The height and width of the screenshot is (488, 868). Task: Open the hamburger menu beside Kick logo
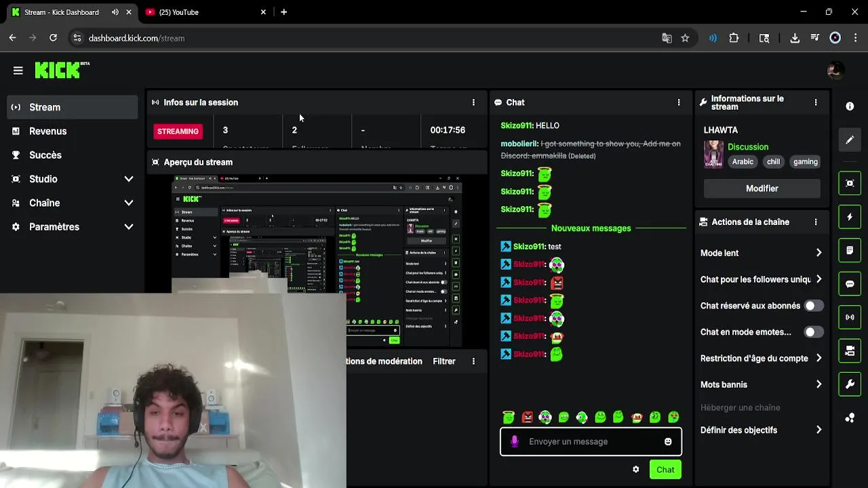(18, 70)
